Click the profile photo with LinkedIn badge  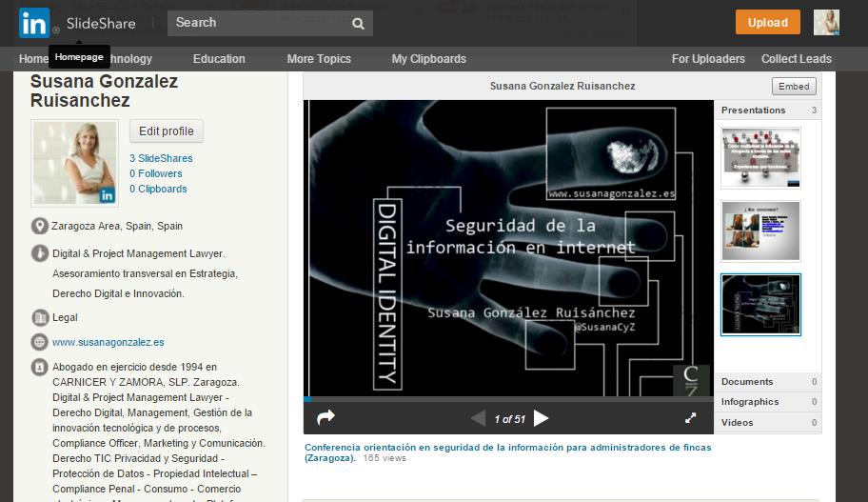pos(74,163)
